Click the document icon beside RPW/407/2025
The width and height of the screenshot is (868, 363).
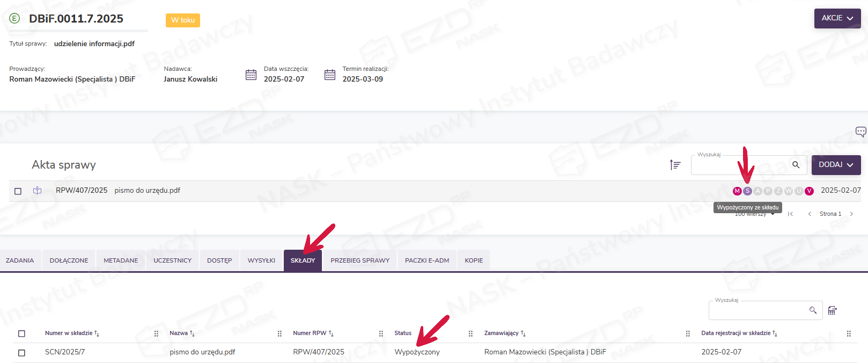click(37, 191)
